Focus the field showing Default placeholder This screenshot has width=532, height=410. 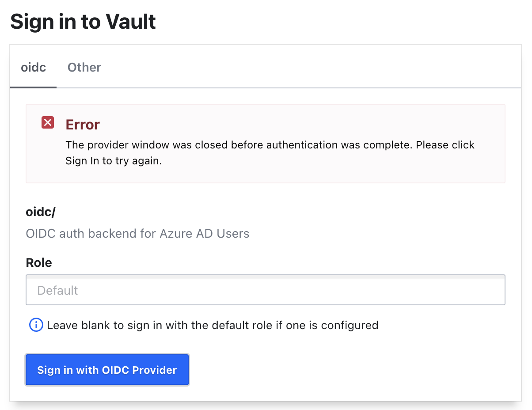pos(265,290)
